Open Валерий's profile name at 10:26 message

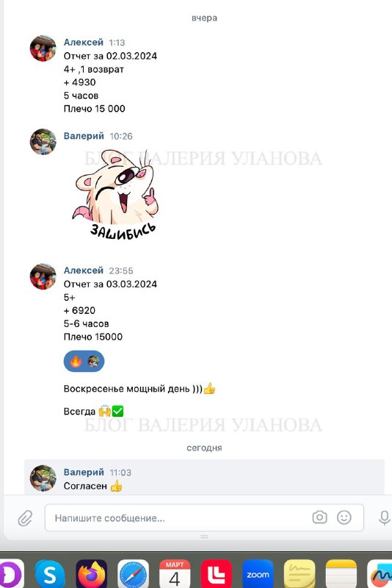(x=84, y=136)
